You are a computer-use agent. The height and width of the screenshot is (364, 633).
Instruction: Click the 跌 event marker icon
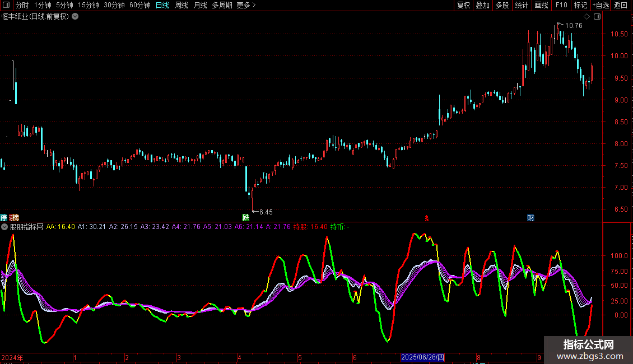tap(245, 218)
